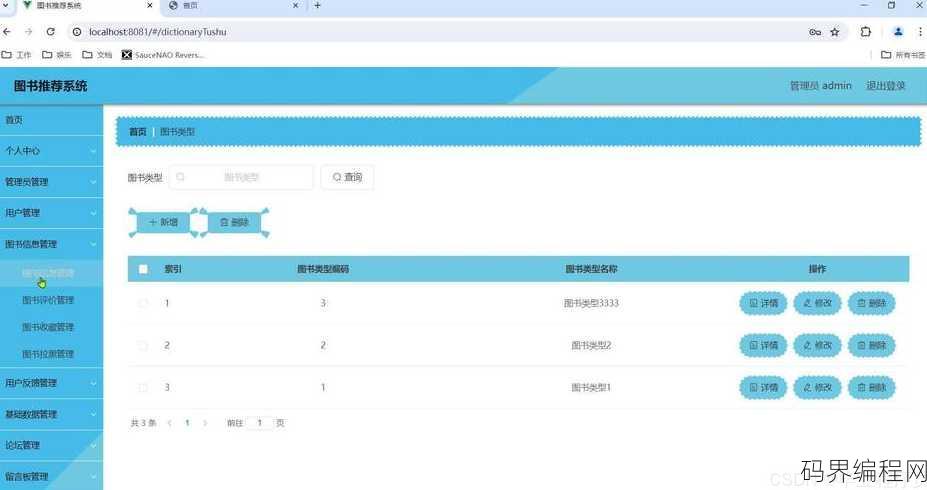
Task: Collapse the 图书信息管理 sidebar menu
Action: [51, 244]
